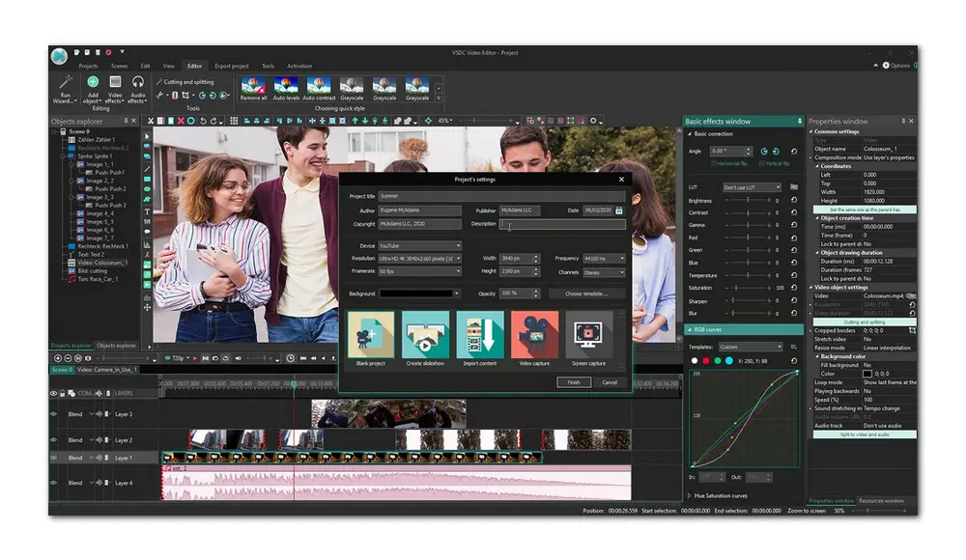This screenshot has width=966, height=560.
Task: Switch to Resources window tab
Action: tap(881, 501)
